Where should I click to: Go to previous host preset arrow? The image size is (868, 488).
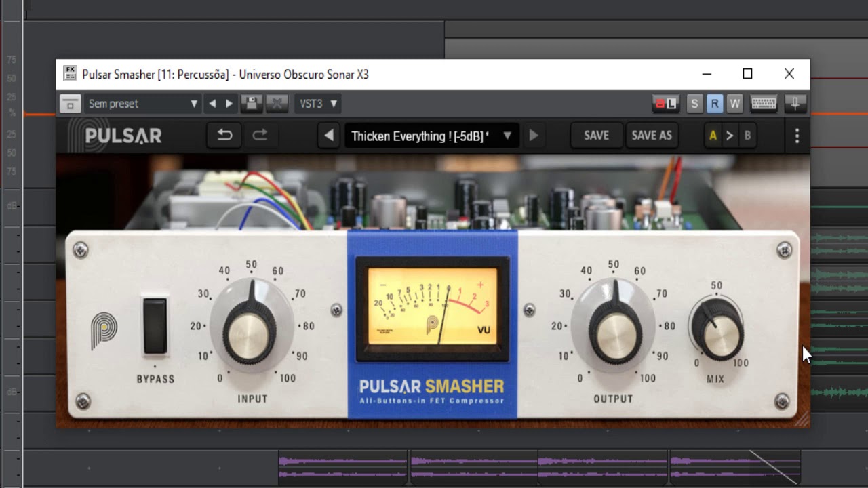(212, 104)
